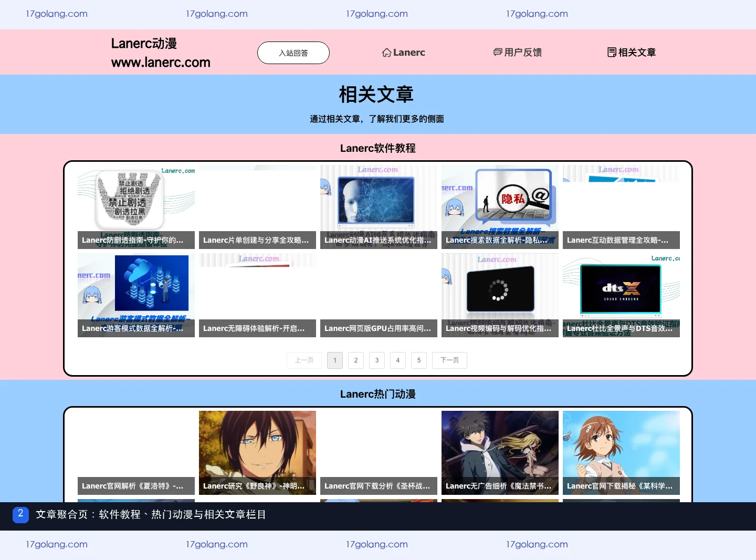This screenshot has height=560, width=756.
Task: Select page 1 in pagination
Action: coord(335,360)
